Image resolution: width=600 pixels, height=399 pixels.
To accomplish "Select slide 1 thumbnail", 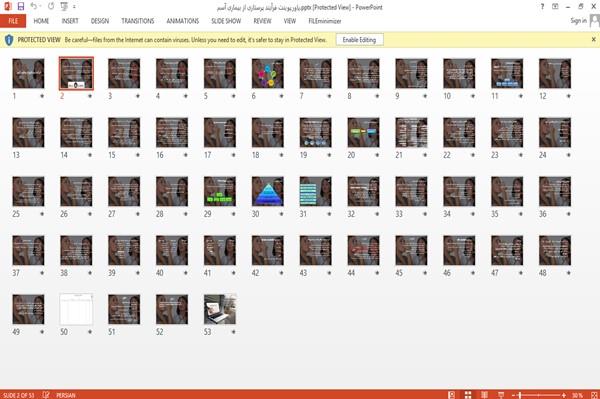I will point(28,73).
